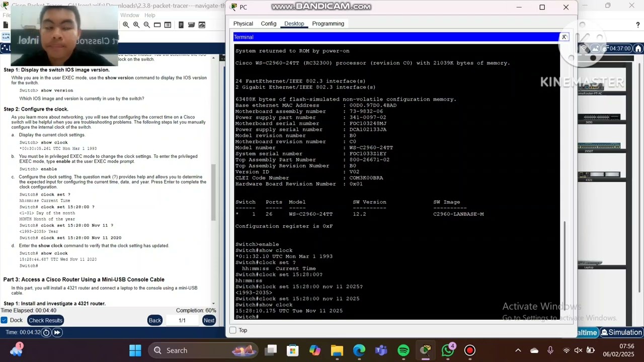644x362 pixels.
Task: Zoom in using the magnifier plus icon
Action: pyautogui.click(x=126, y=25)
